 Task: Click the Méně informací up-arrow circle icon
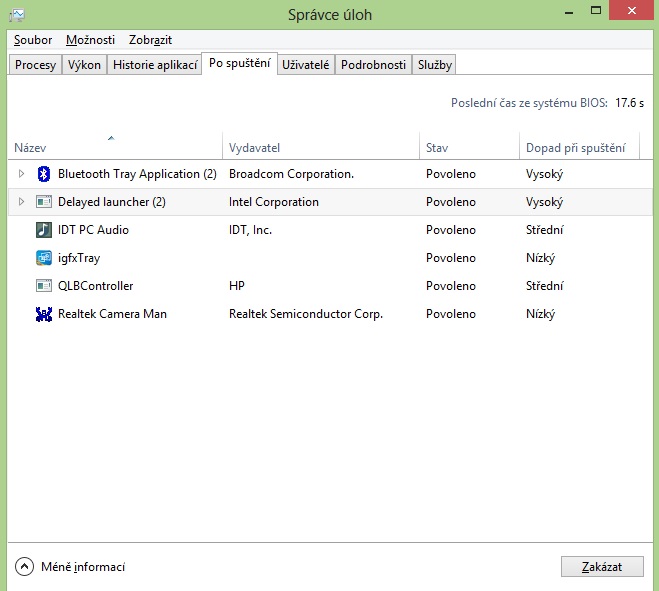pyautogui.click(x=24, y=567)
